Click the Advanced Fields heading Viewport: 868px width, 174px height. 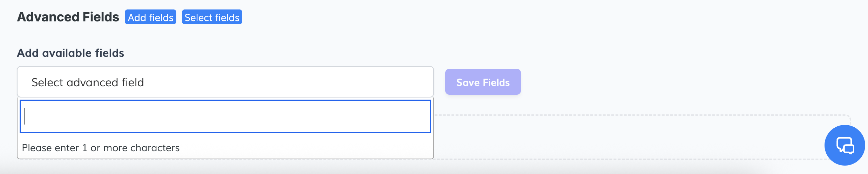[x=68, y=17]
